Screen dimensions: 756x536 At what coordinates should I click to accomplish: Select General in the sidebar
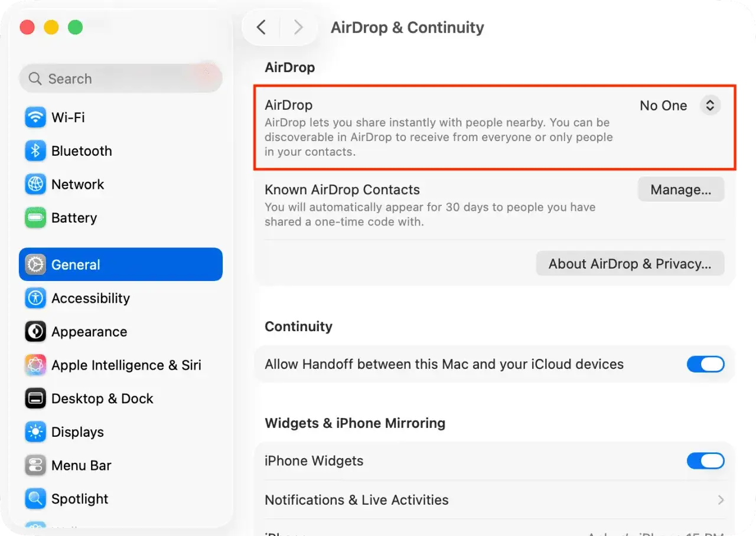120,264
